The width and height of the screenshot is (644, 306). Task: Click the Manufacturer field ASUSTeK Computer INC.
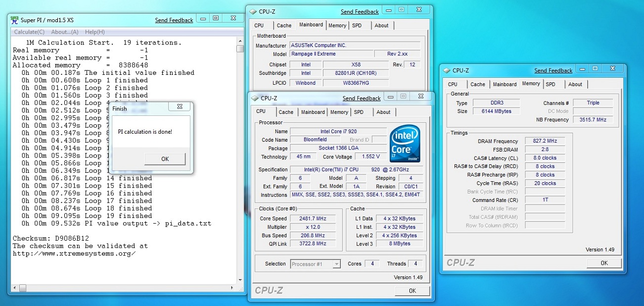(355, 46)
